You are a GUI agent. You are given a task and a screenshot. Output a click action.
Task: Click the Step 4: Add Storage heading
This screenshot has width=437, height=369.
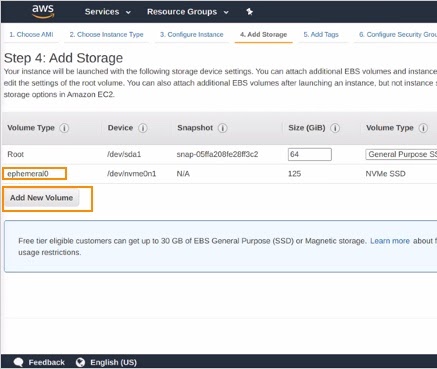63,58
